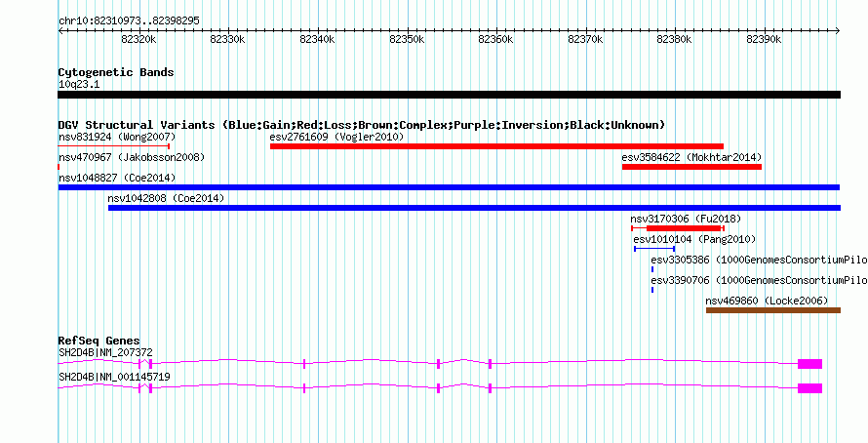Select the nsv1042808 (Coe2014) blue bar
Image resolution: width=868 pixels, height=443 pixels.
(474, 208)
